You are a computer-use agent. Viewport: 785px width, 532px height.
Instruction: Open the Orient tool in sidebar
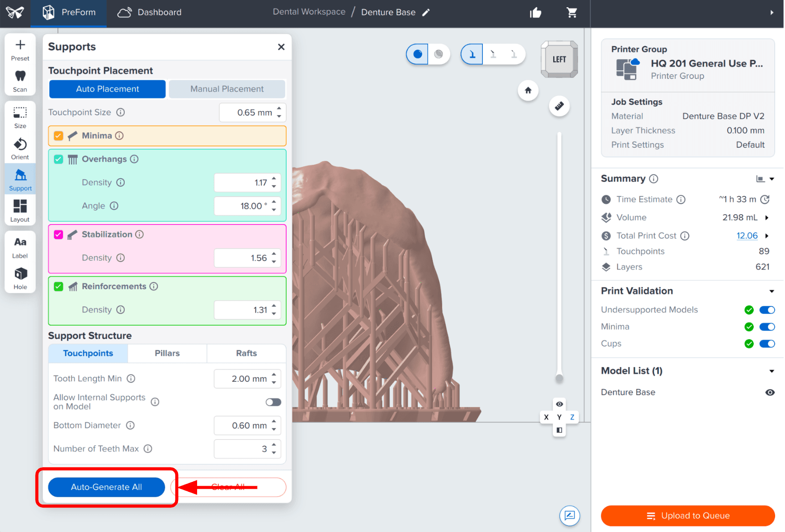20,149
